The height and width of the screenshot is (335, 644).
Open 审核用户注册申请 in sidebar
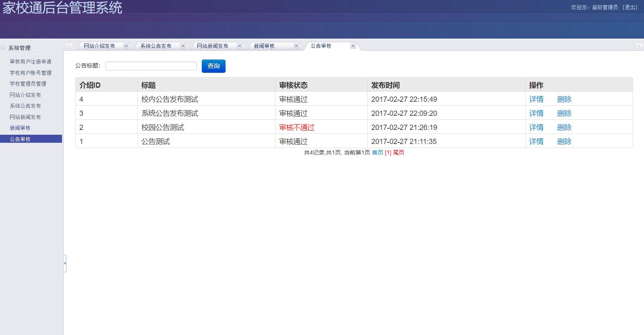[x=31, y=62]
